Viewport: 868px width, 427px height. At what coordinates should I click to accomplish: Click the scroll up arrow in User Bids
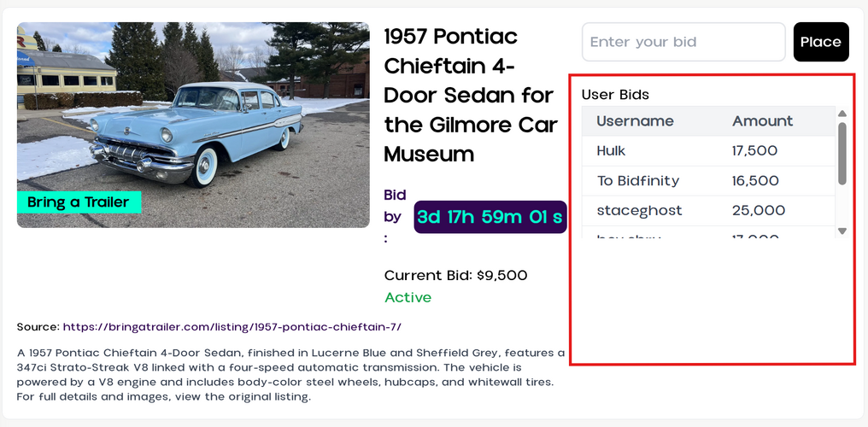[x=842, y=114]
